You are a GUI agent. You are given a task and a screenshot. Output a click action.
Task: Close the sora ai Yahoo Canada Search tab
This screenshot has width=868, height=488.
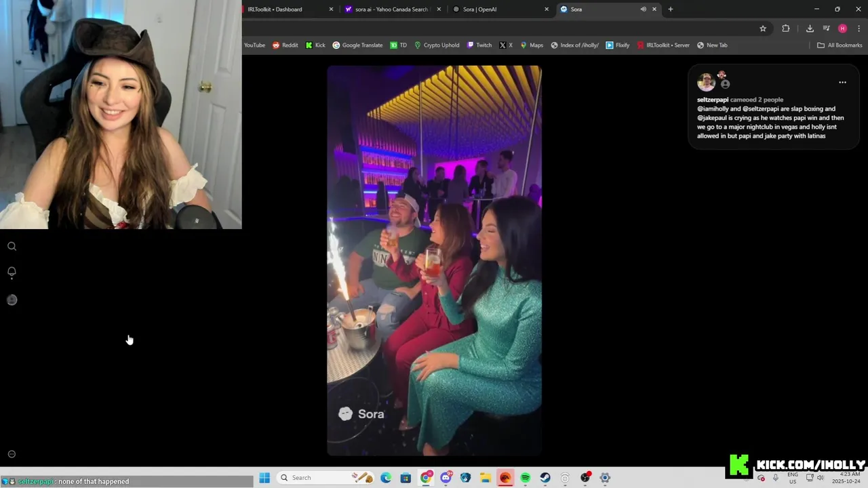(439, 9)
